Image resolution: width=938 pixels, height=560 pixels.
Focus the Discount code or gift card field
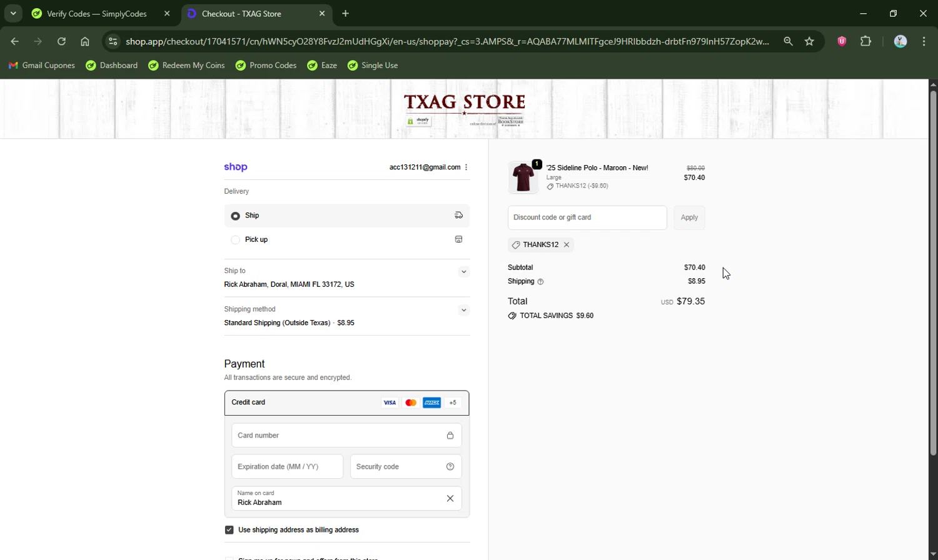pos(587,217)
